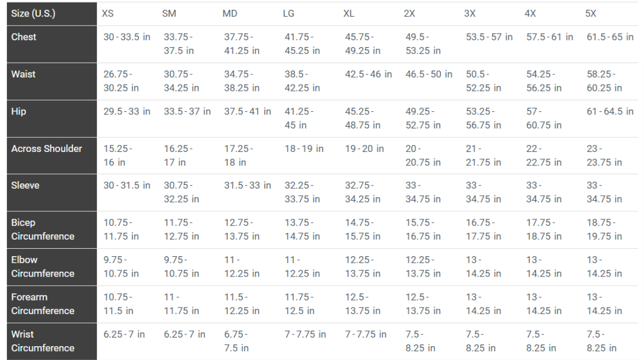Select the Chest row label
This screenshot has height=360, width=644.
coord(24,37)
